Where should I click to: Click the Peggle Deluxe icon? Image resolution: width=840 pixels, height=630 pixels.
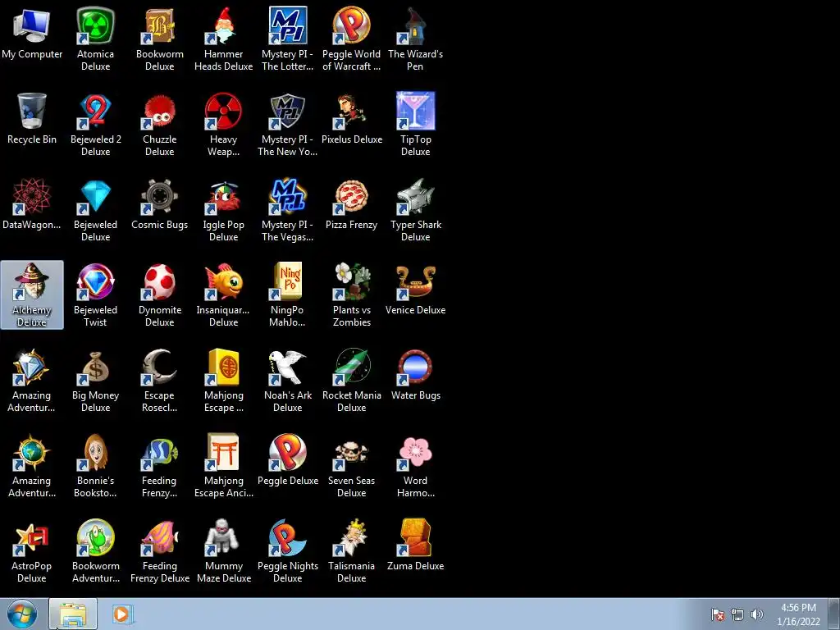pyautogui.click(x=288, y=452)
